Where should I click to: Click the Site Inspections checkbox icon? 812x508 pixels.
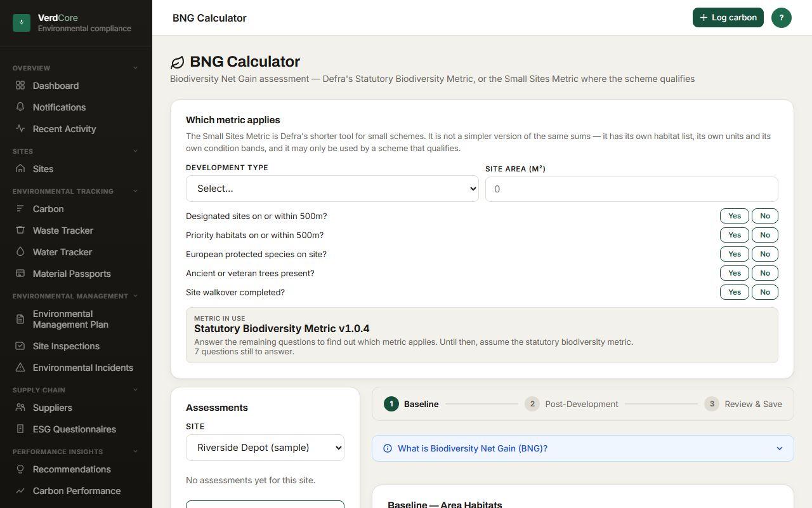pyautogui.click(x=20, y=346)
